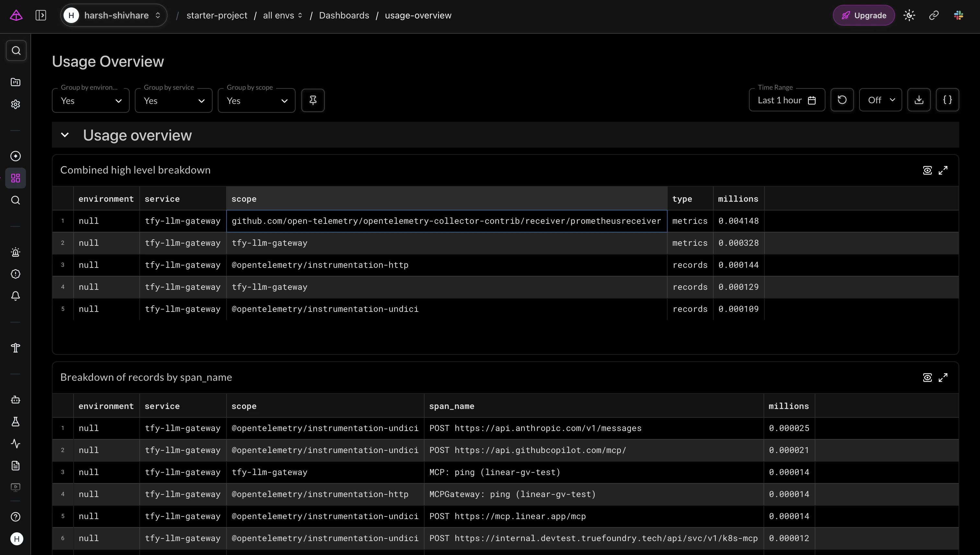The image size is (980, 555).
Task: Select POST https://api.githubcopilot.com/mcp/ cell
Action: coord(594,450)
